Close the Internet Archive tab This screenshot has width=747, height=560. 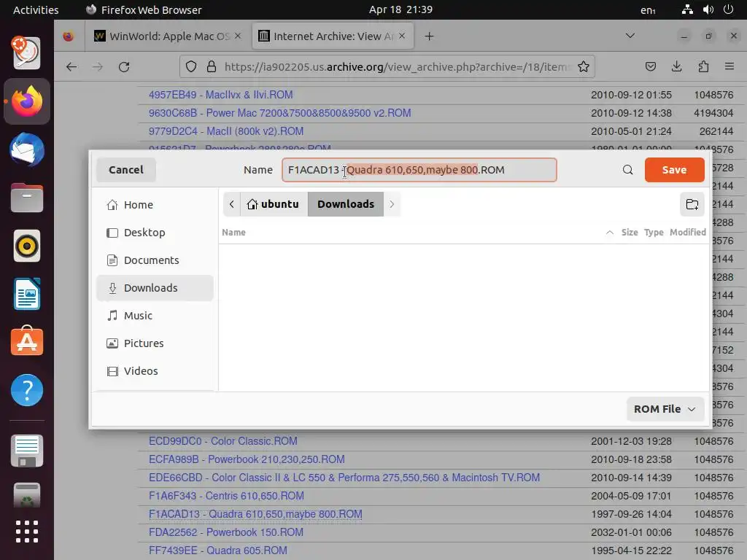point(402,36)
